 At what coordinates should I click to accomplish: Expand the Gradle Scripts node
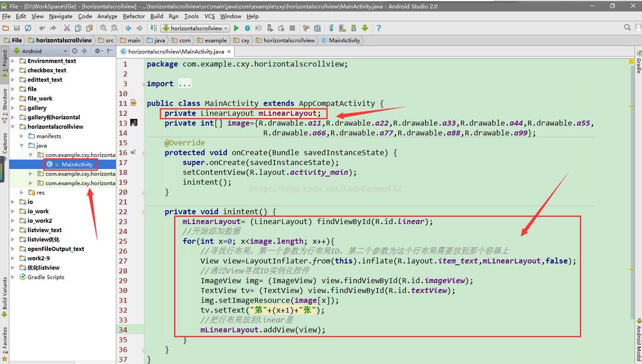[x=12, y=277]
